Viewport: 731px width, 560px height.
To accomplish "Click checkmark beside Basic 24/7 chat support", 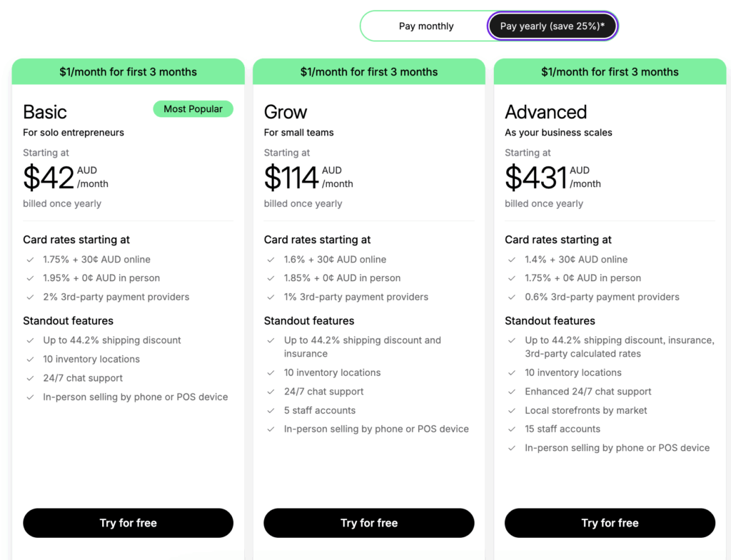I will tap(30, 378).
